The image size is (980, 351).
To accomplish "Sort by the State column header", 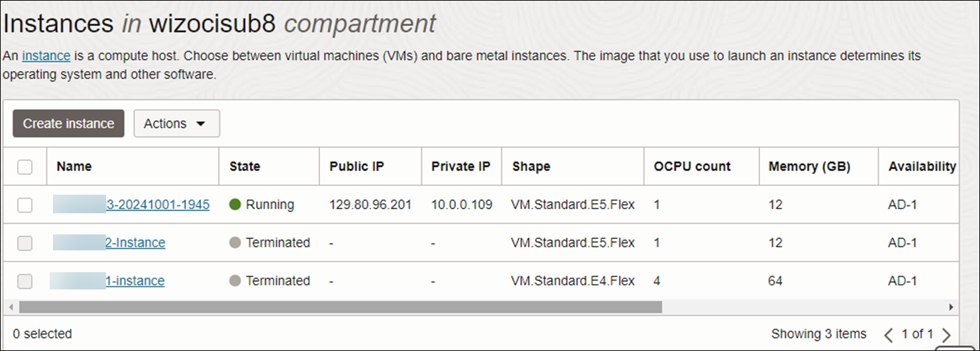I will [245, 167].
